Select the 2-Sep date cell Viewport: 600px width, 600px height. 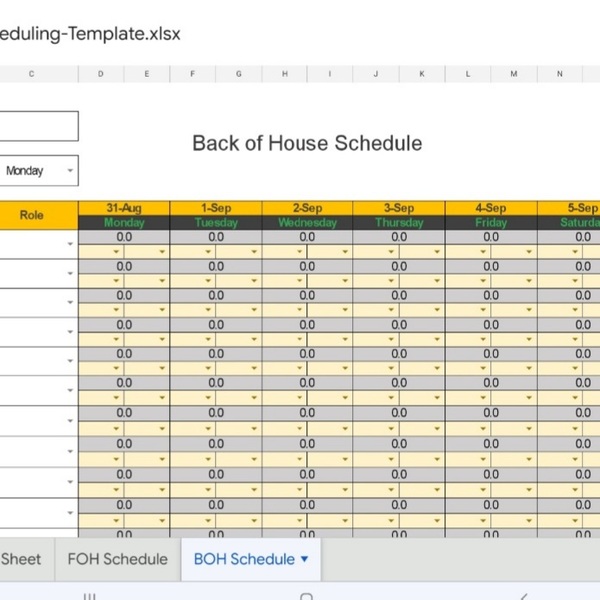307,208
